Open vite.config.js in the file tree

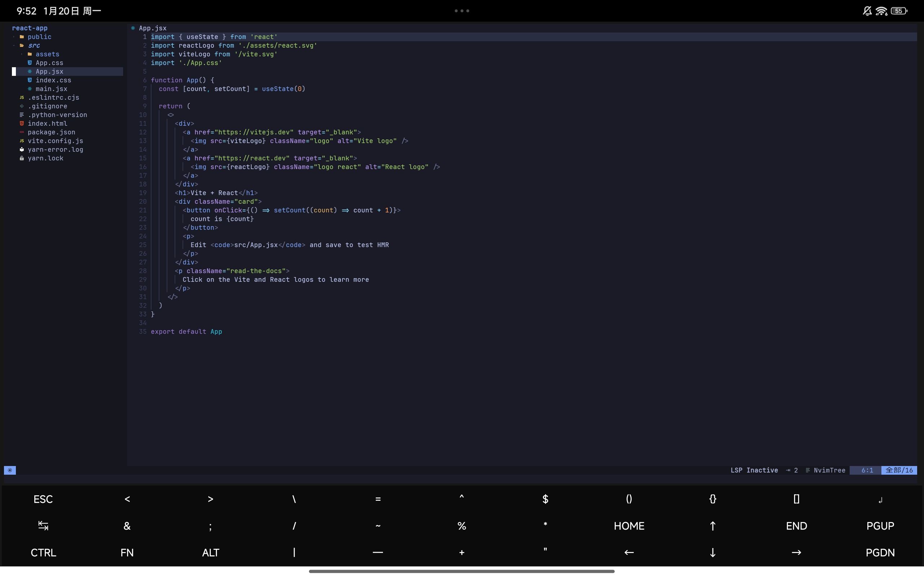click(x=55, y=141)
